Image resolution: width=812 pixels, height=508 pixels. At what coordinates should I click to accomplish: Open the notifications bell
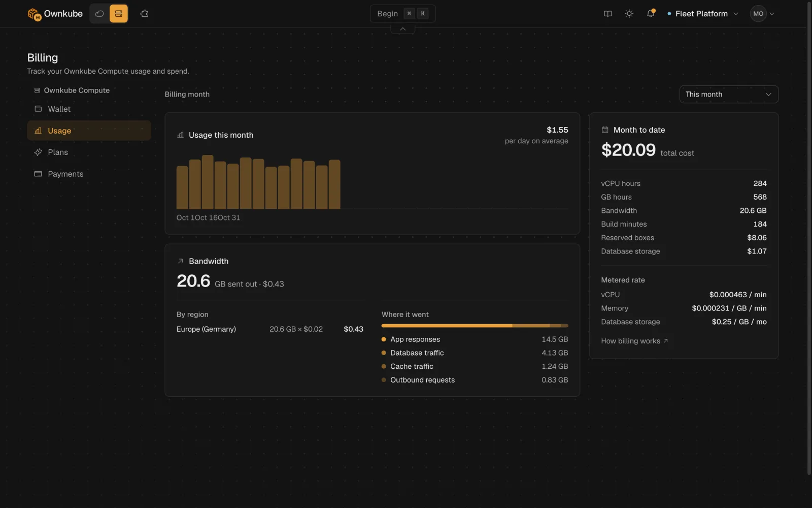[x=651, y=14]
